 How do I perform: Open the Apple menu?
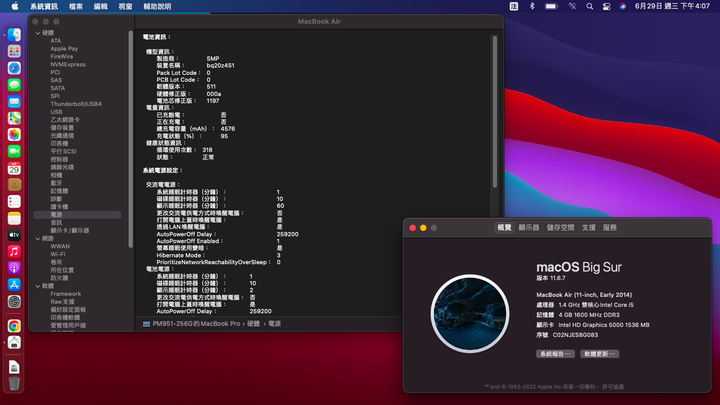click(15, 6)
